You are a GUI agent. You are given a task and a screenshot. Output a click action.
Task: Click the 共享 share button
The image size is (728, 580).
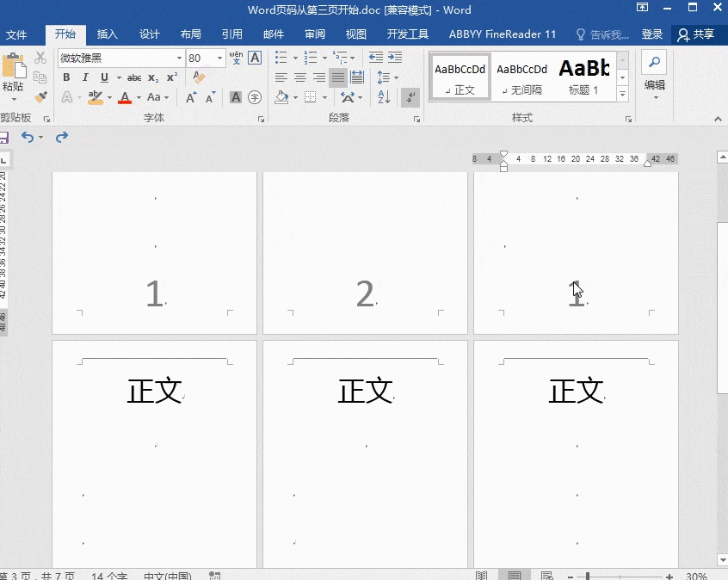tap(696, 34)
